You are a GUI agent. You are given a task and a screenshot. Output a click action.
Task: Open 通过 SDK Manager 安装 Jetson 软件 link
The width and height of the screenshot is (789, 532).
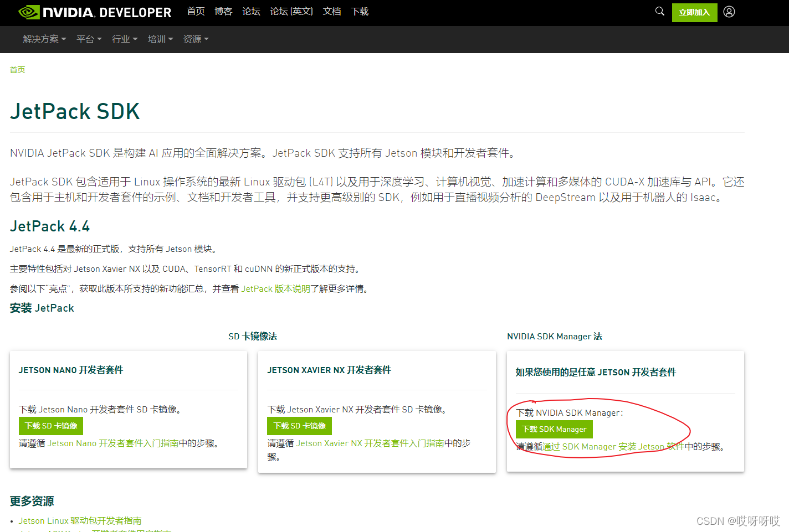point(613,447)
